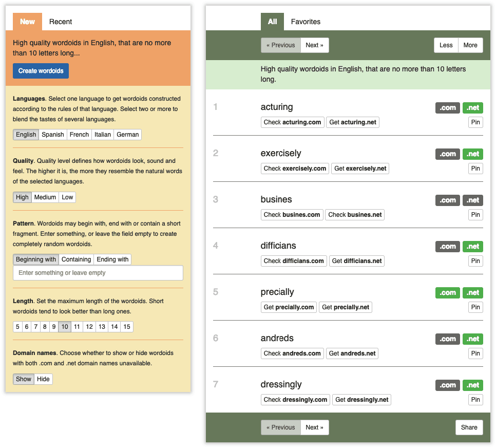Set maximum length to 7
The height and width of the screenshot is (448, 496).
[x=36, y=327]
